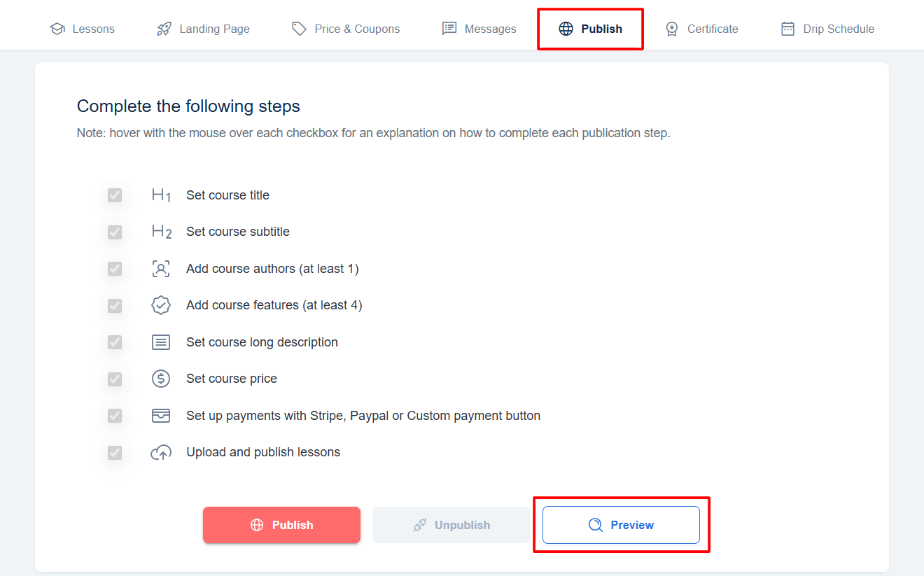The height and width of the screenshot is (576, 924).
Task: Toggle the Set course title checkbox
Action: (115, 195)
